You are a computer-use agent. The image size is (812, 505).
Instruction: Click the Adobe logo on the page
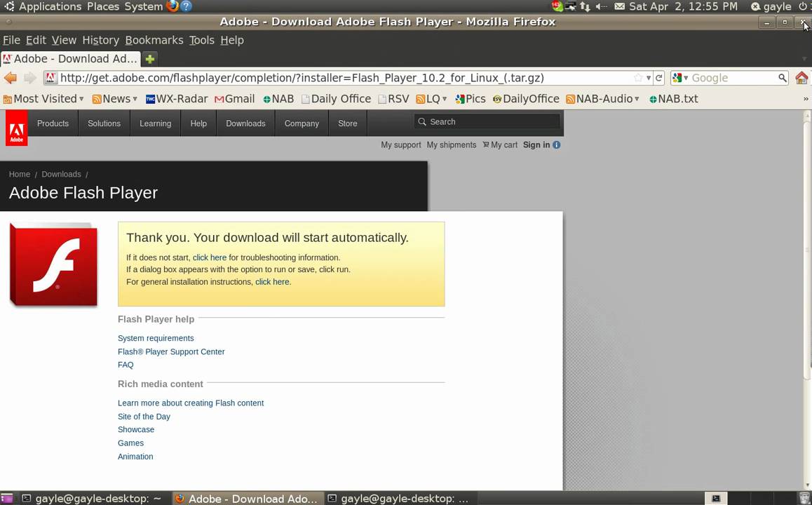tap(17, 128)
